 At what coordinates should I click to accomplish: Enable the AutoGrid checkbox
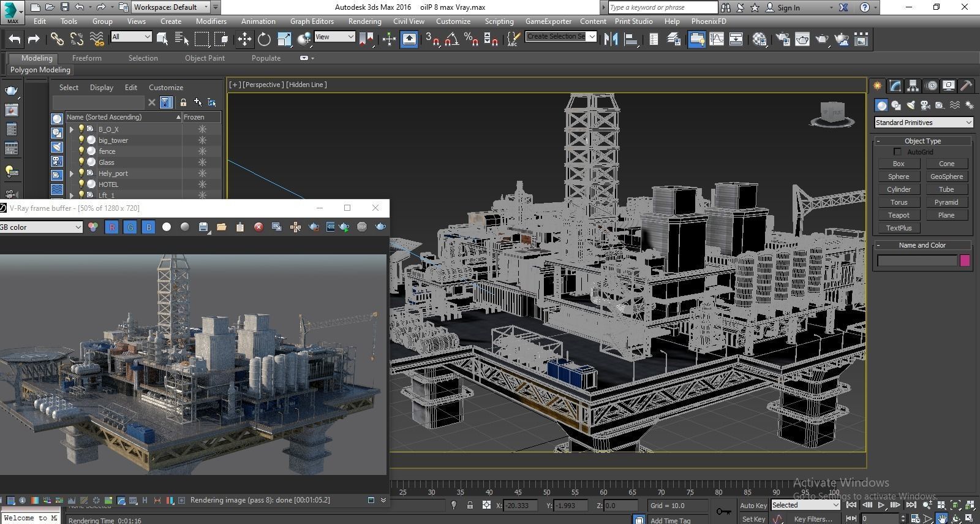coord(897,151)
